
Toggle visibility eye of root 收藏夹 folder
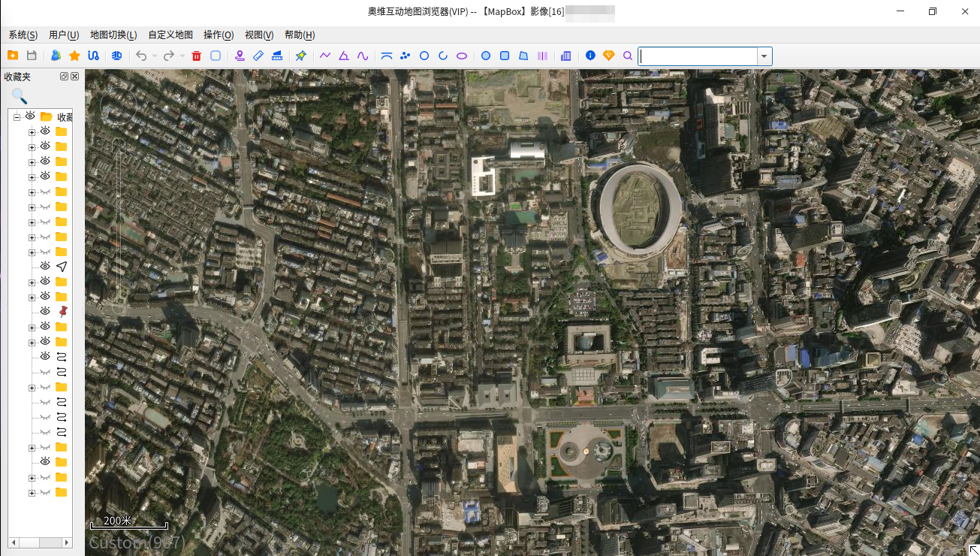pos(31,116)
